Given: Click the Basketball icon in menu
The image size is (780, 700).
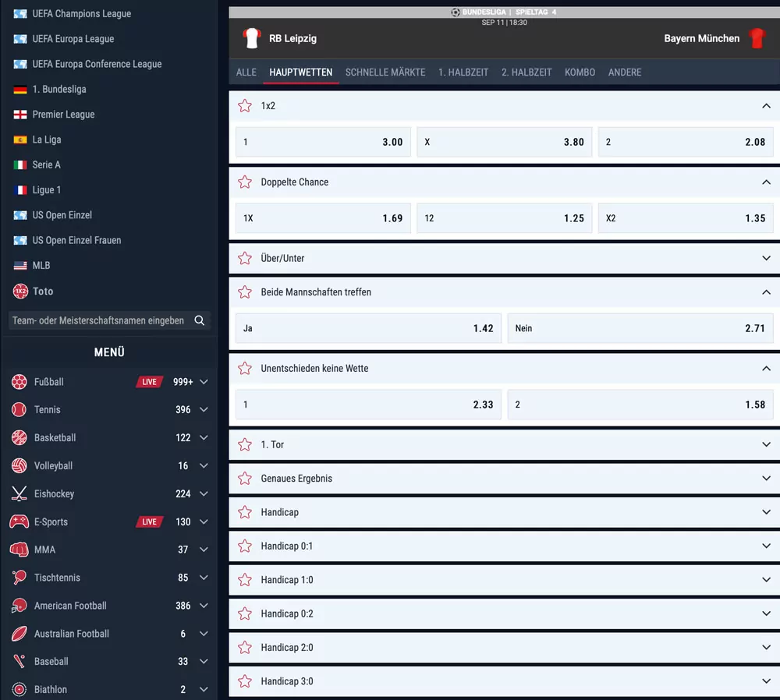Looking at the screenshot, I should pos(19,437).
